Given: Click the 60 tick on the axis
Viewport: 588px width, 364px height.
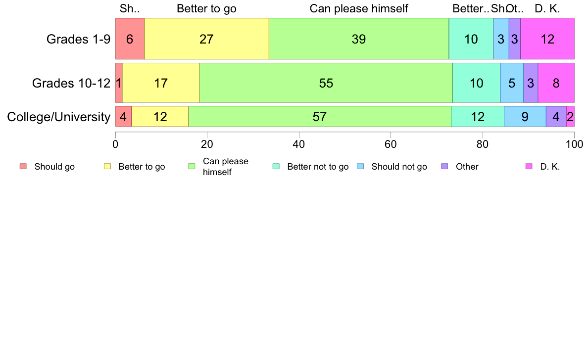Looking at the screenshot, I should click(x=391, y=144).
